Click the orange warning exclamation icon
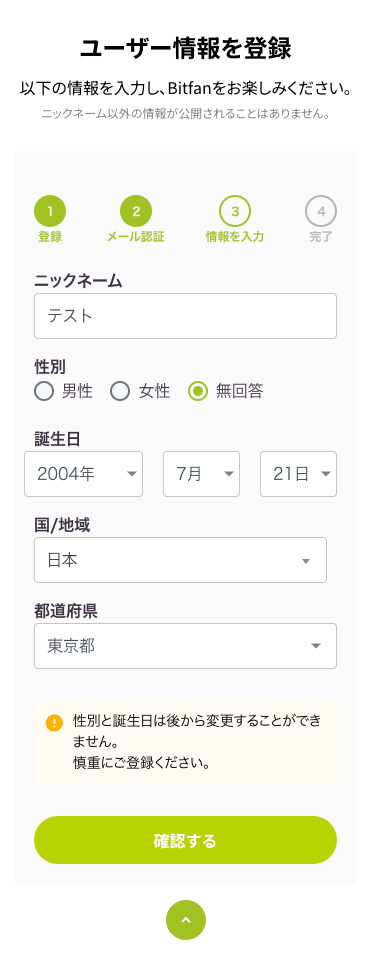Viewport: 373px width, 954px height. click(x=54, y=723)
